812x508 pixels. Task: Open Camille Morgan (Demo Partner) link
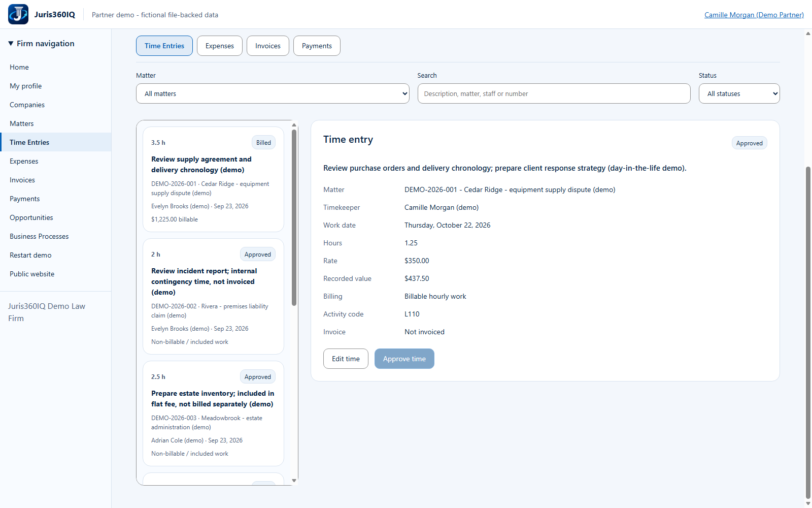754,15
